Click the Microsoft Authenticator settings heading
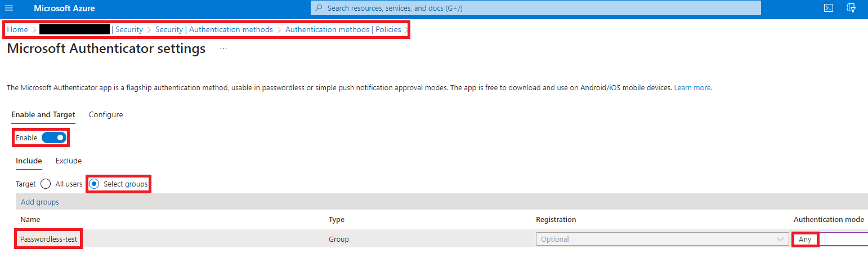This screenshot has width=868, height=253. (106, 48)
